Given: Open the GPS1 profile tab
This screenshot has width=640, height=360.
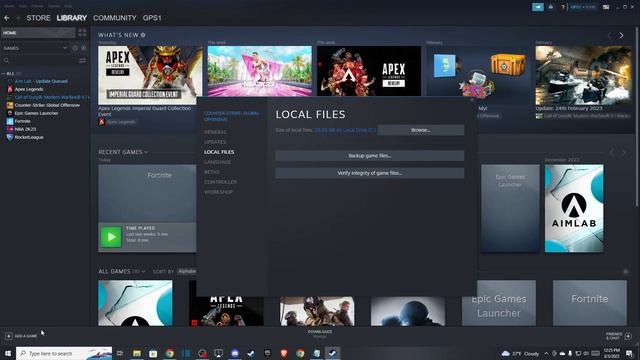Looking at the screenshot, I should pos(152,18).
